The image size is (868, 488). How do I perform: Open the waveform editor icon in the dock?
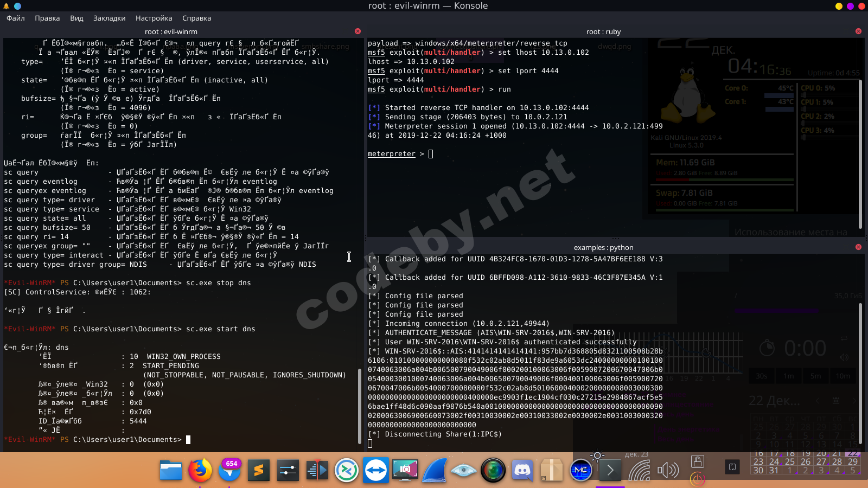coord(317,470)
